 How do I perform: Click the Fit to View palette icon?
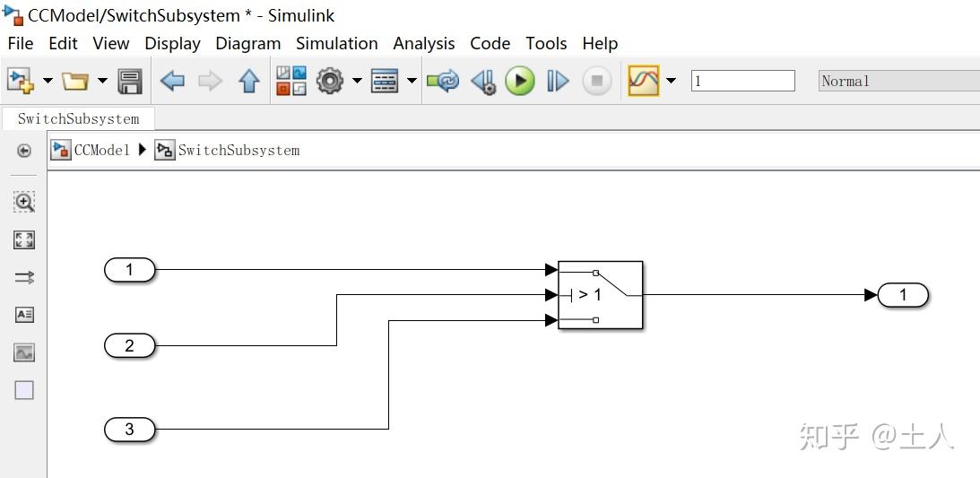pyautogui.click(x=24, y=240)
